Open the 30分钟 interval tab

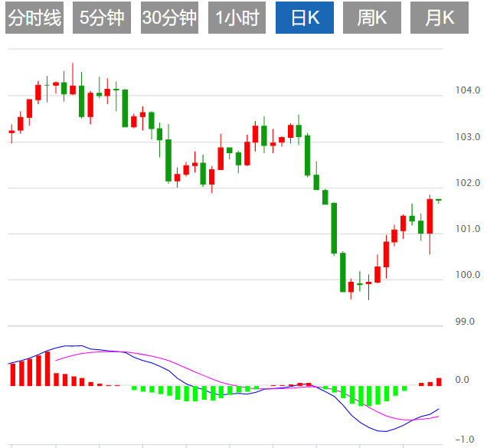(x=169, y=18)
